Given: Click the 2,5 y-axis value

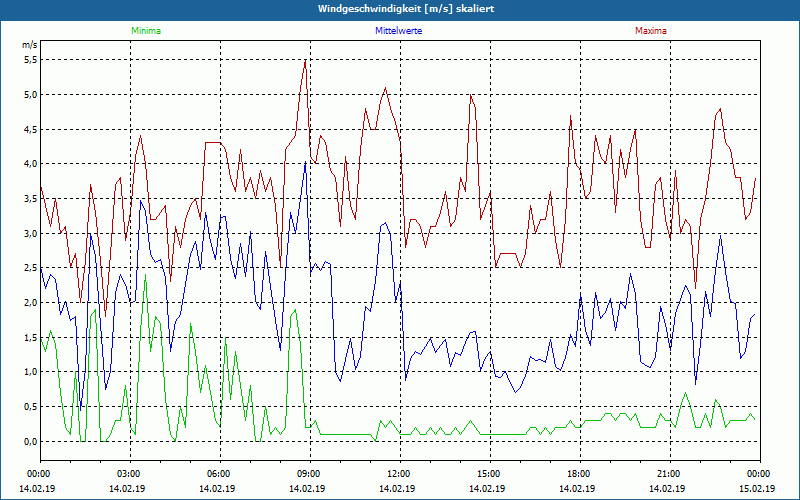Looking at the screenshot, I should point(31,268).
